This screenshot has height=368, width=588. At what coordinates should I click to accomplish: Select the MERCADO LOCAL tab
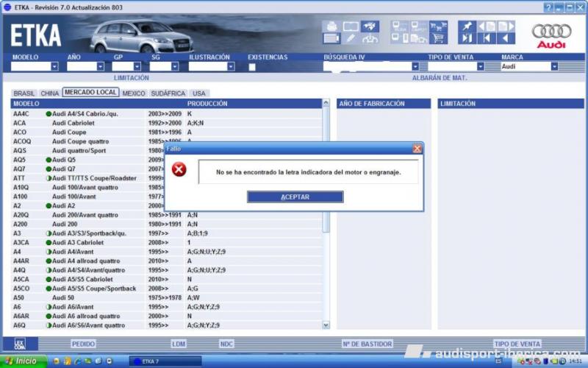click(x=90, y=92)
